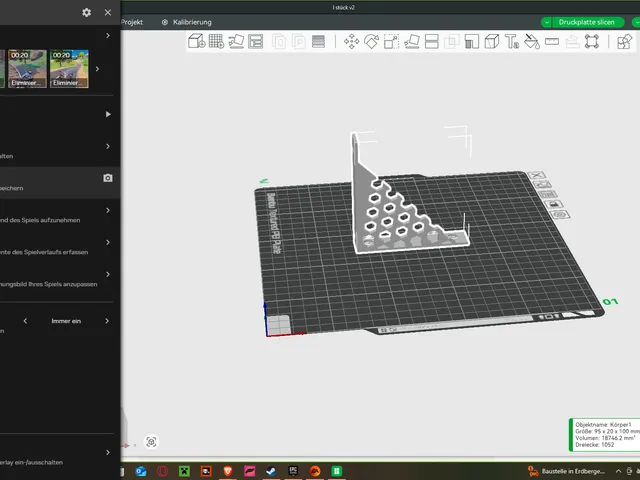The height and width of the screenshot is (480, 640).
Task: Click the 'Bambu Textured PEI Plate' label
Action: pos(274,223)
